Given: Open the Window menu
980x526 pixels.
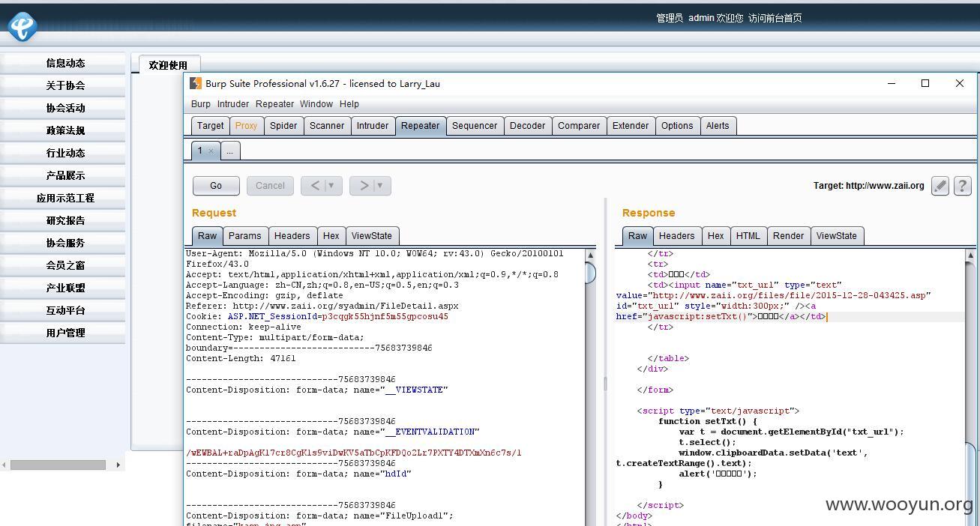Looking at the screenshot, I should click(x=316, y=104).
